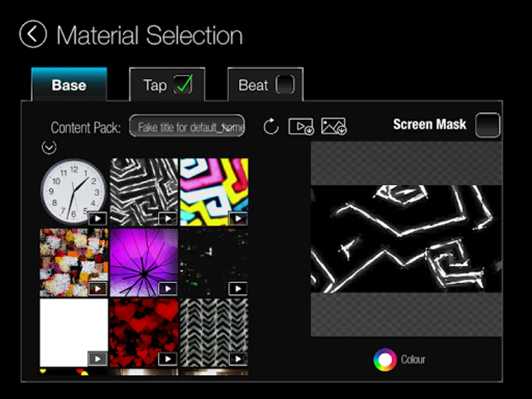Viewport: 532px width, 399px height.
Task: Open the Colour wheel picker
Action: tap(385, 360)
